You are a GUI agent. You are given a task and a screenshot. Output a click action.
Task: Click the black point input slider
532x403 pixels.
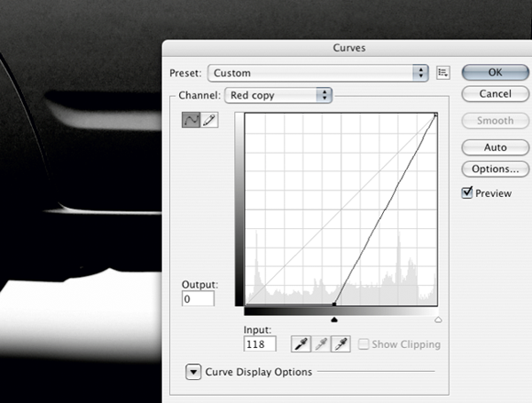[334, 320]
